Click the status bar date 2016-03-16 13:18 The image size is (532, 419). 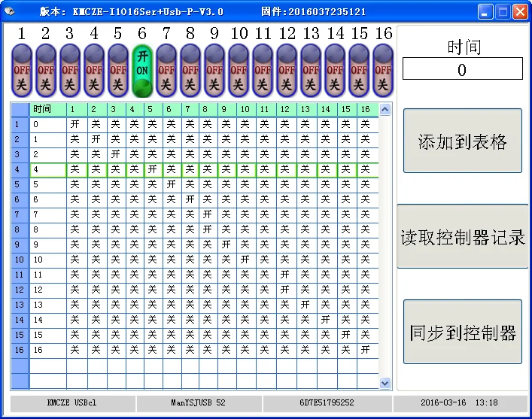tap(460, 402)
